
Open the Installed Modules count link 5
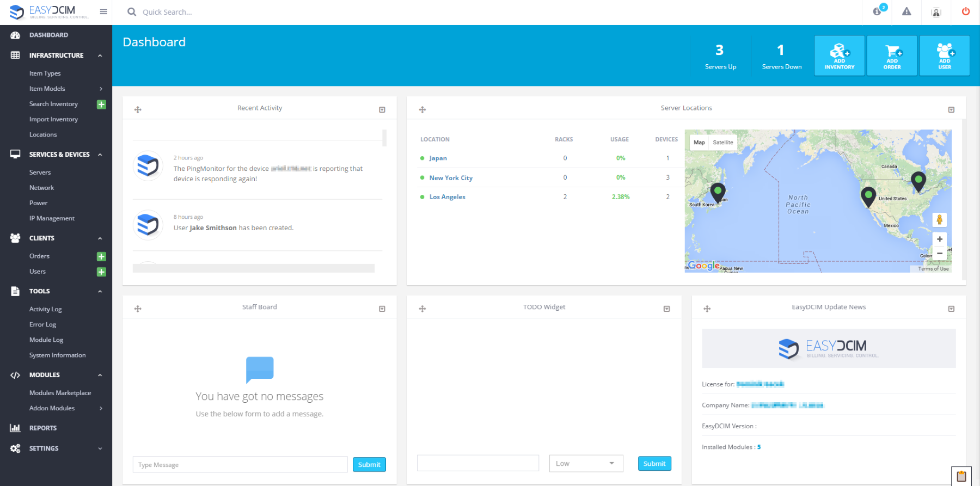pyautogui.click(x=759, y=447)
